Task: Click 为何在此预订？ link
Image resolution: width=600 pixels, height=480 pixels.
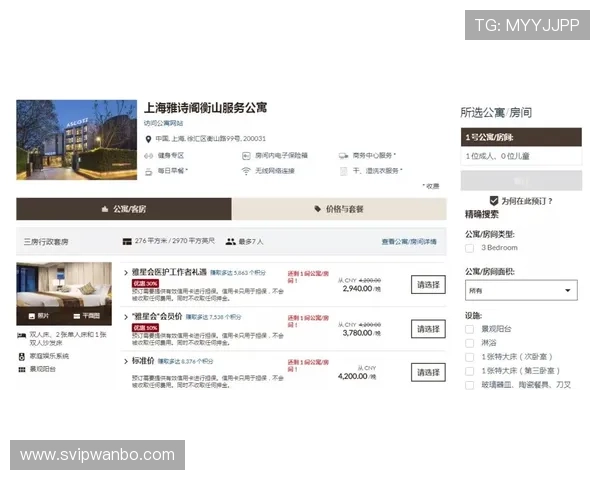Action: (527, 201)
